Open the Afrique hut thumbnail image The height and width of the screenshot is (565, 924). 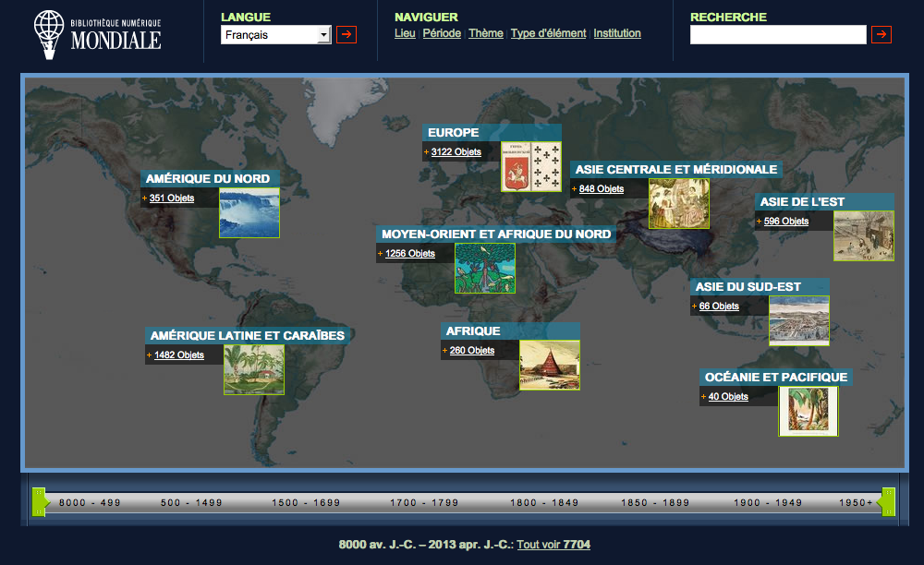(549, 365)
